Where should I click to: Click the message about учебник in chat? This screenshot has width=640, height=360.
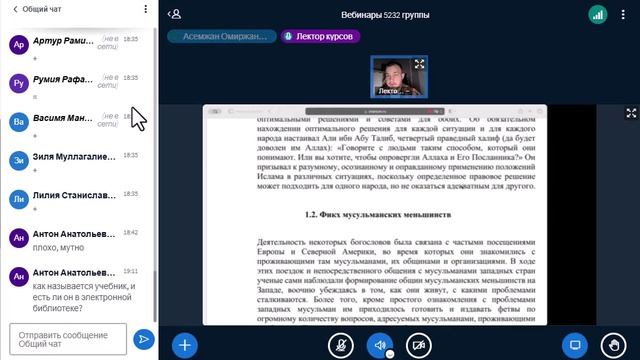(x=84, y=297)
